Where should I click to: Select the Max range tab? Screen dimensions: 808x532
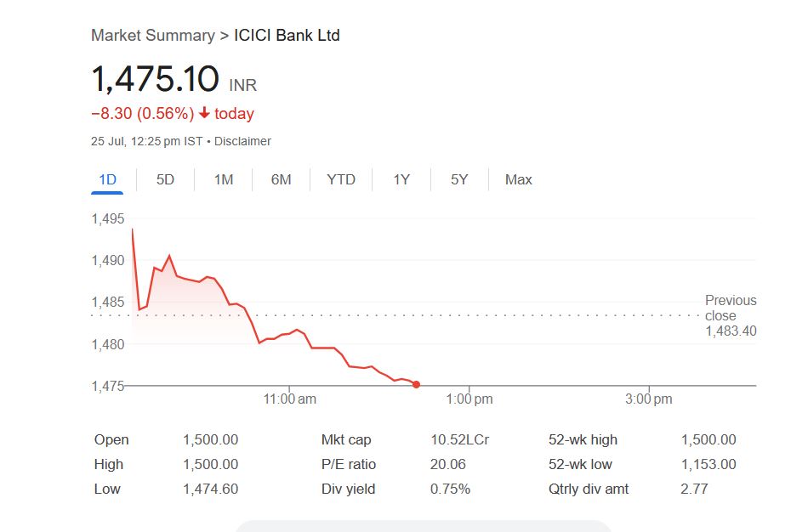coord(518,179)
